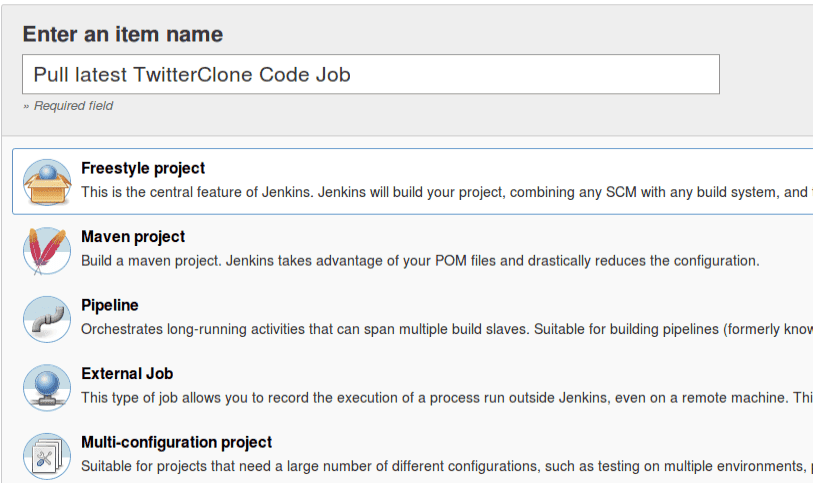This screenshot has width=813, height=483.
Task: Click the 'Enter an item name' heading
Action: (x=123, y=34)
